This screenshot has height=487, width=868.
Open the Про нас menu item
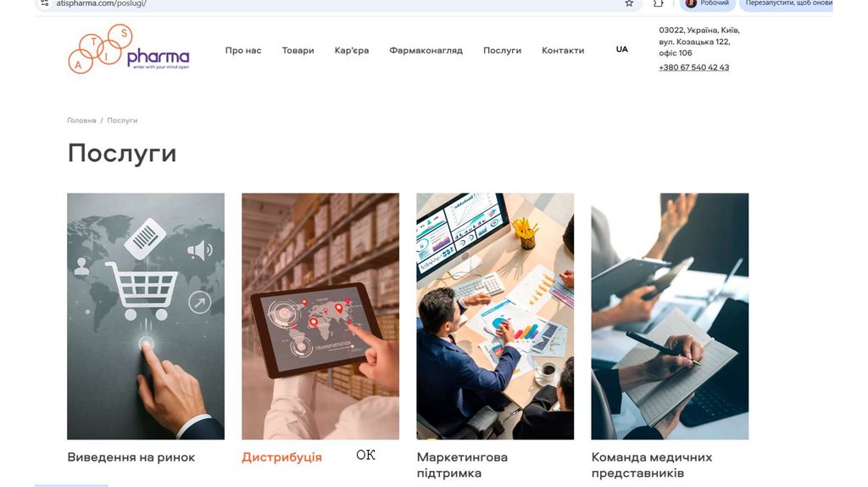click(243, 50)
